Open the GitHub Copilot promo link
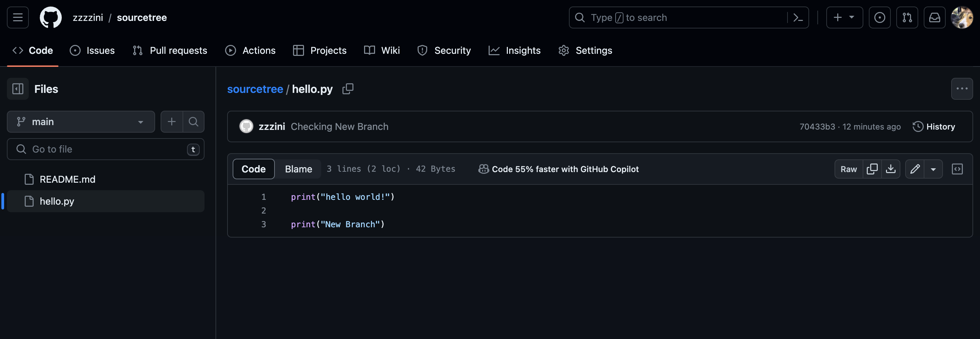 (558, 169)
